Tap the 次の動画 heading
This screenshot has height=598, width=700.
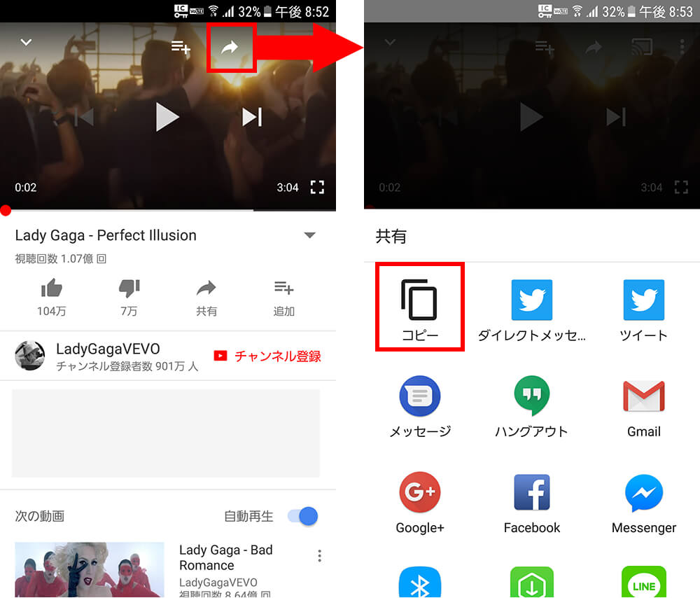(40, 516)
